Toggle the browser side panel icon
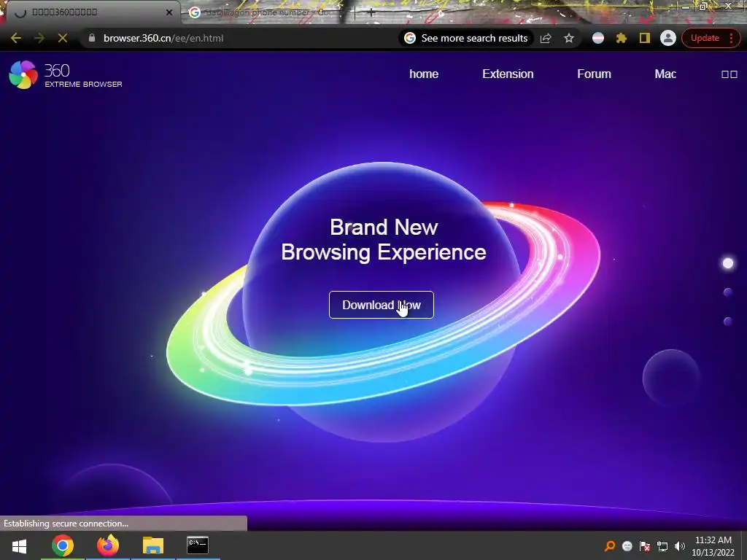747x560 pixels. click(645, 38)
